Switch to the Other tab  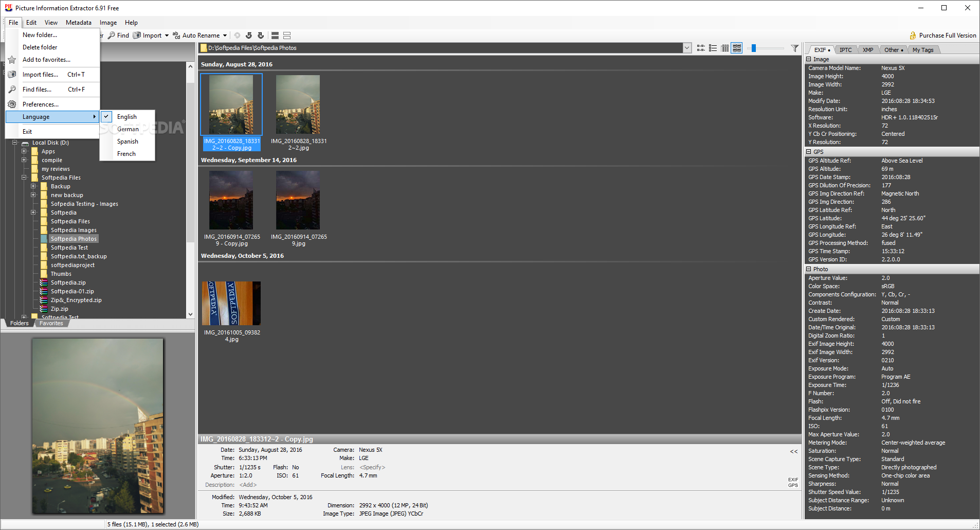(x=894, y=50)
